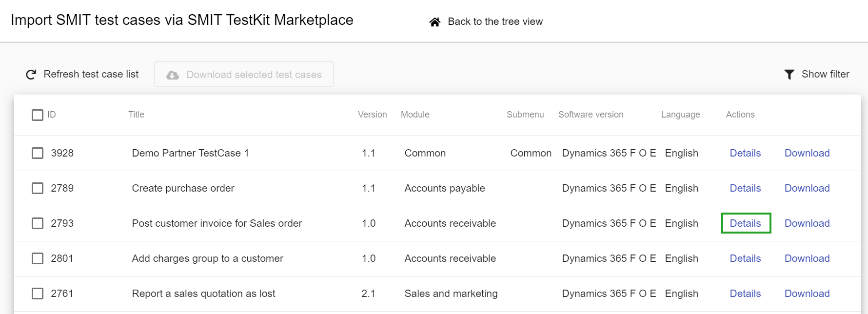Click the home icon beside Back to tree view
Viewport: 868px width, 314px height.
pyautogui.click(x=434, y=22)
